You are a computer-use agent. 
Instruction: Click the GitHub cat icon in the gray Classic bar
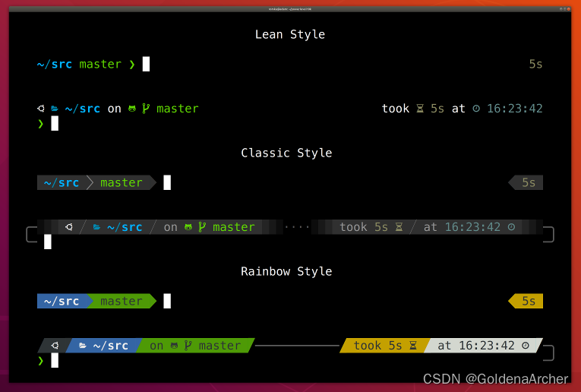(188, 227)
